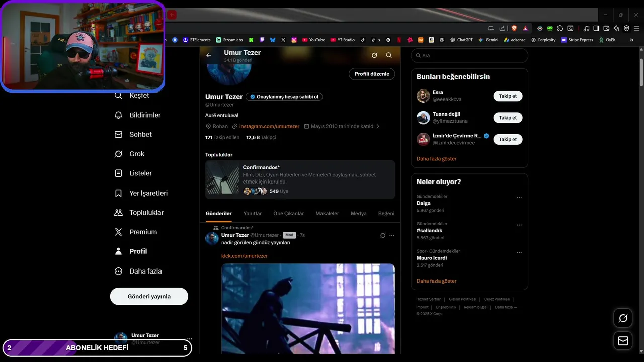The image size is (644, 362).
Task: Open more options for #sallandık trend
Action: pos(519,225)
